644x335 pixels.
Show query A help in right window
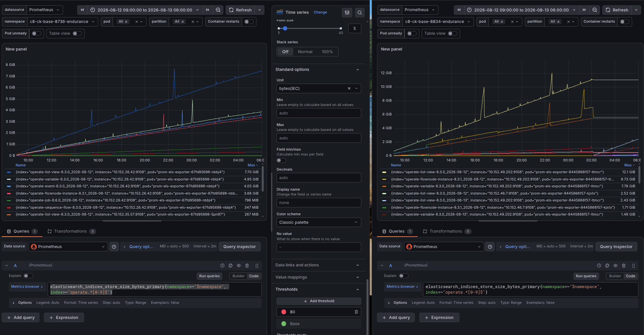tap(599, 265)
